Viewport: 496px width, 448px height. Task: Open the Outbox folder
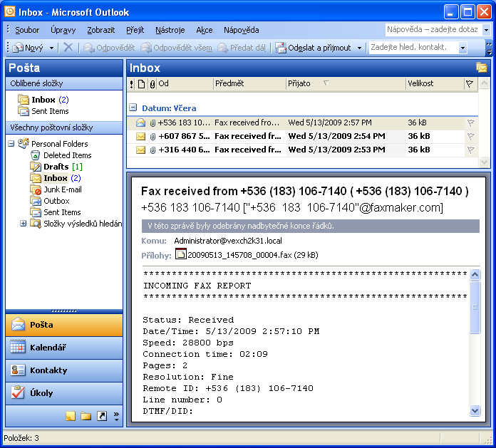point(50,201)
